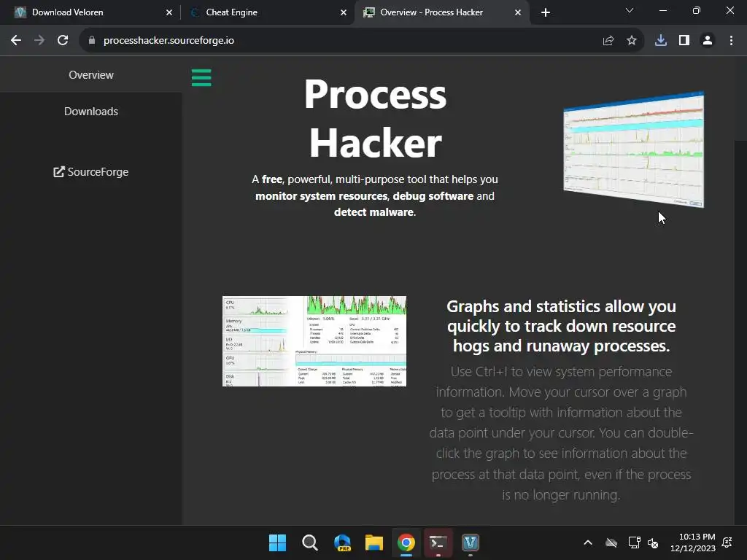The height and width of the screenshot is (560, 747).
Task: Go back to the previous page
Action: [x=16, y=40]
